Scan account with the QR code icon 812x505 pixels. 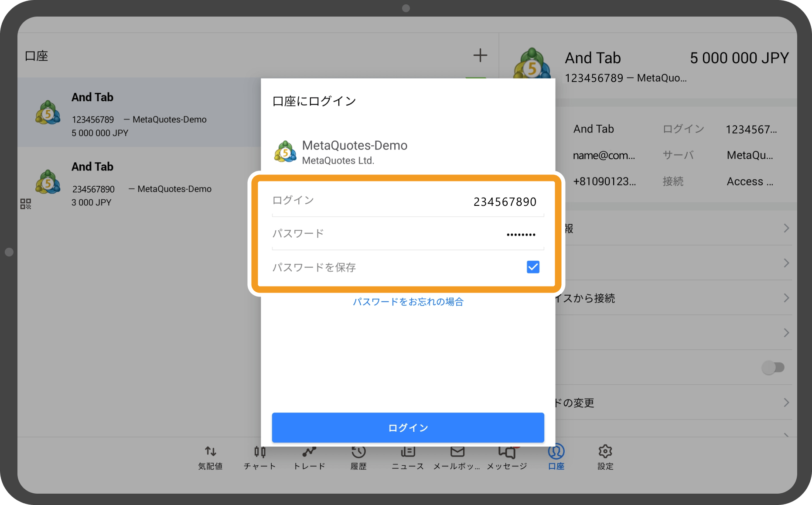tap(26, 204)
